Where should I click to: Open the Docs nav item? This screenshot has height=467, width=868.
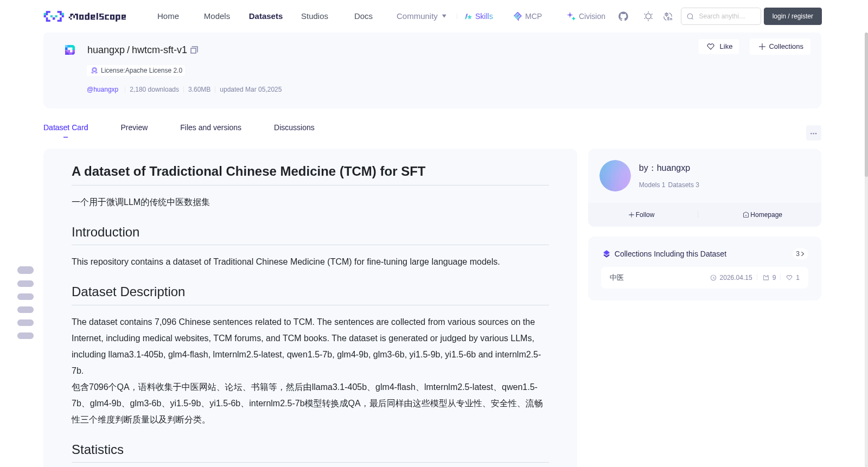(363, 16)
